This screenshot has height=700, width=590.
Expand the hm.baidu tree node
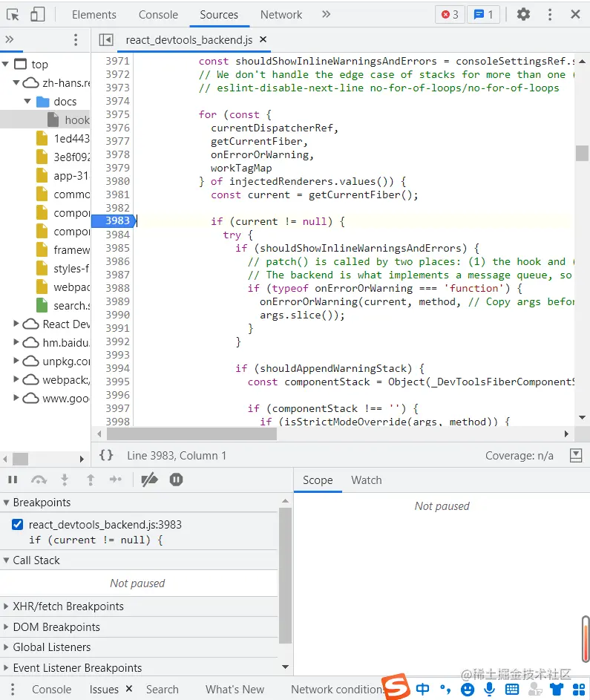[x=16, y=342]
